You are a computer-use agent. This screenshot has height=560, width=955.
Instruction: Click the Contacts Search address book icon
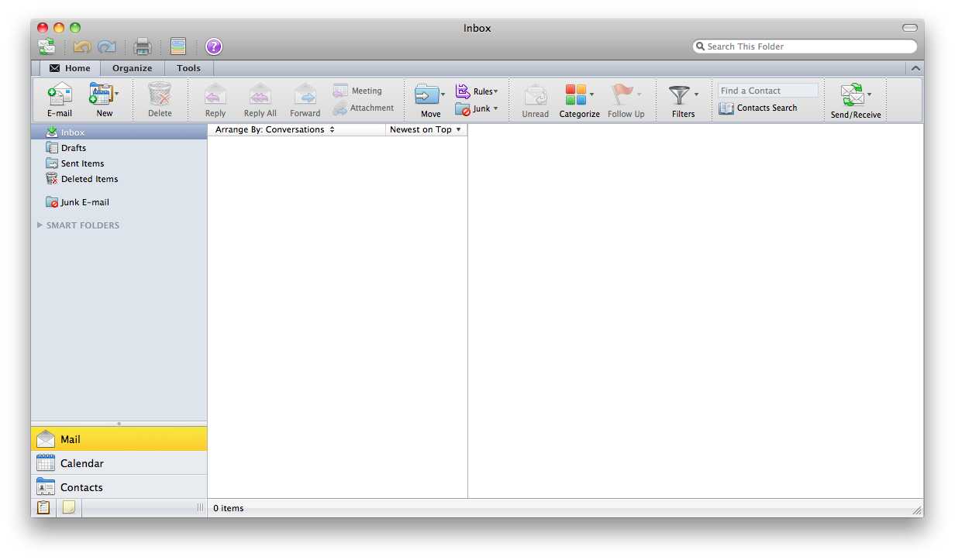[726, 108]
